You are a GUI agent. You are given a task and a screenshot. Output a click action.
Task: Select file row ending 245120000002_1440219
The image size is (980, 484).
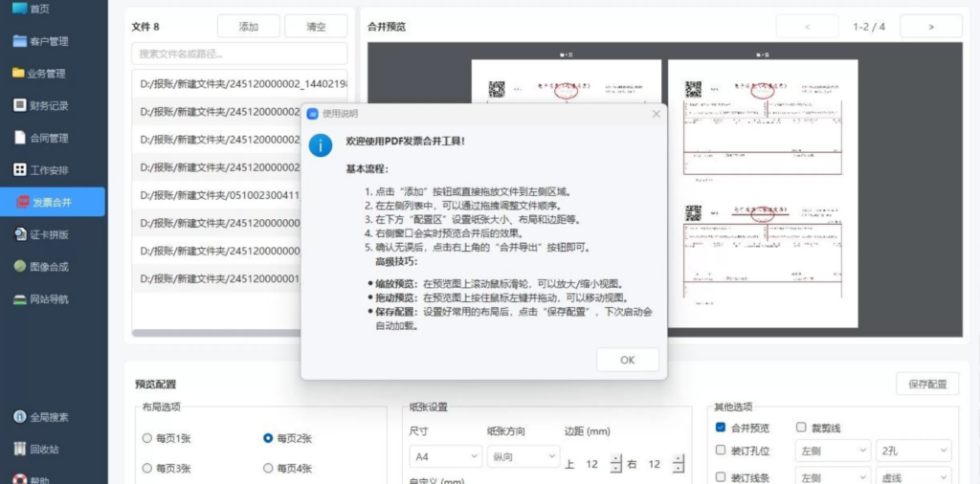click(x=240, y=83)
